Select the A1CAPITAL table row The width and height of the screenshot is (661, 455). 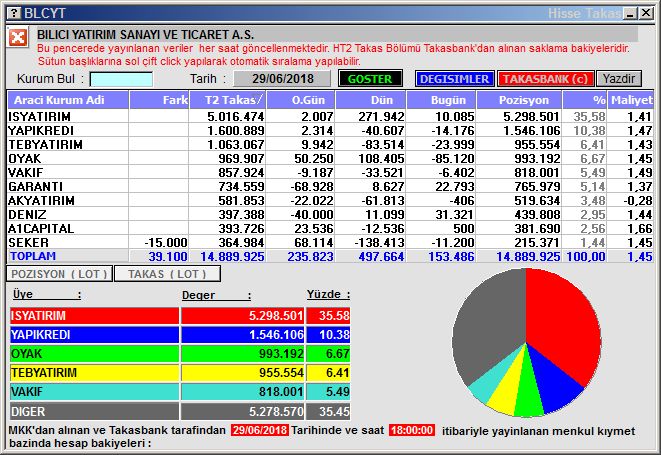[330, 229]
